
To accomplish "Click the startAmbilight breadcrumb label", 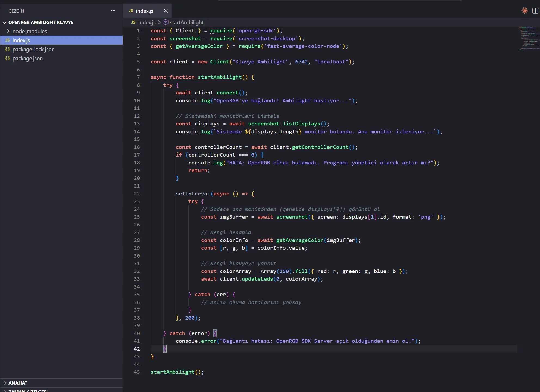I will [187, 22].
